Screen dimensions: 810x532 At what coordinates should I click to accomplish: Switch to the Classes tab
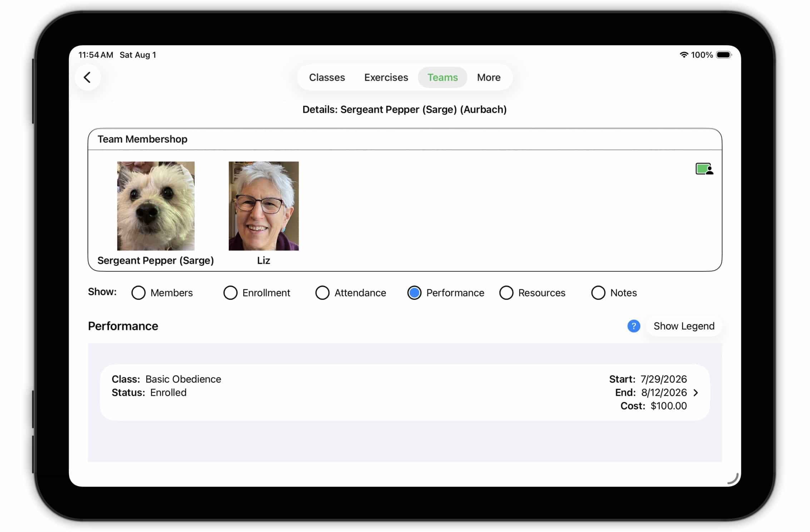327,77
